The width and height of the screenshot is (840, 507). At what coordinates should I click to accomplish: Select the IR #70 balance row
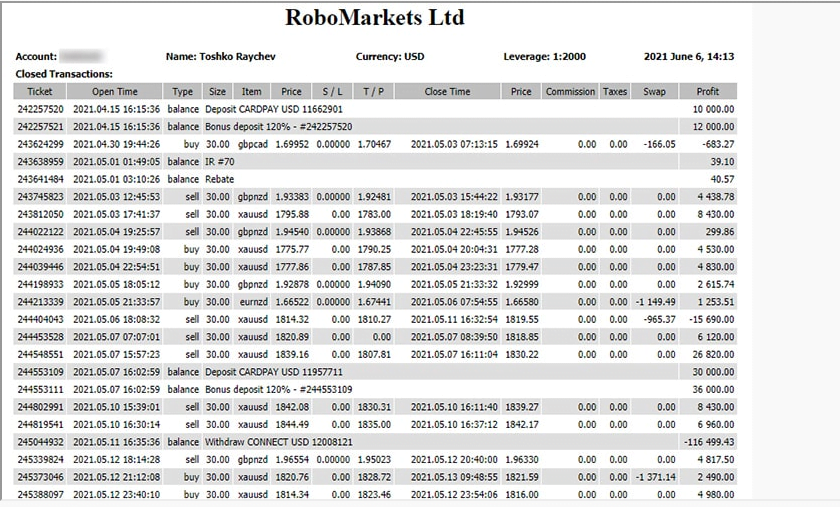coord(221,161)
